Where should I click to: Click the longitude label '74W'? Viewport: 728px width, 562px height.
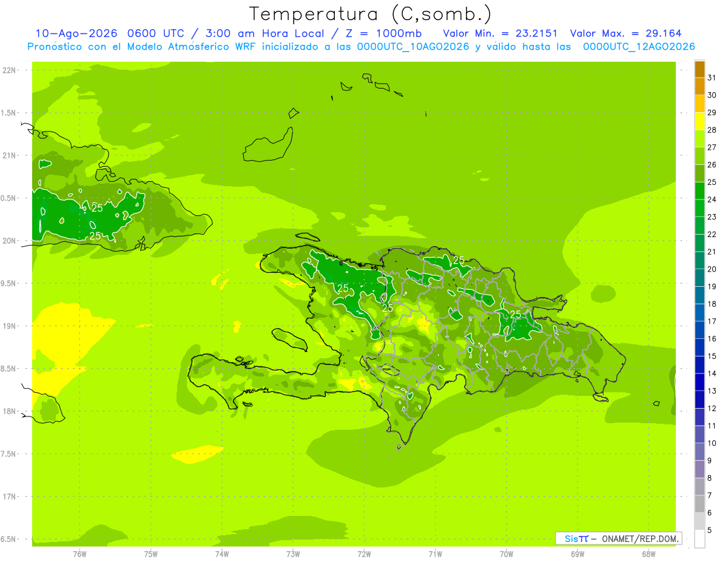click(x=222, y=554)
